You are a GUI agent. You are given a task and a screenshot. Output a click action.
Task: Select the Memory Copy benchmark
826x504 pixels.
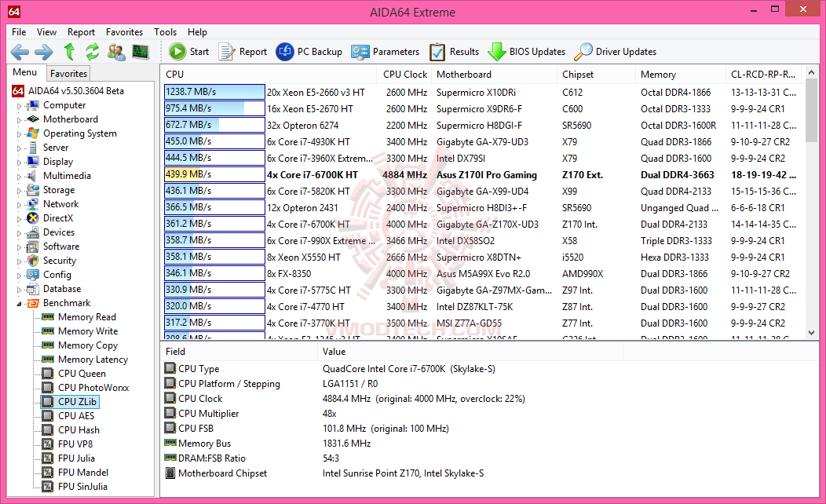[x=88, y=345]
